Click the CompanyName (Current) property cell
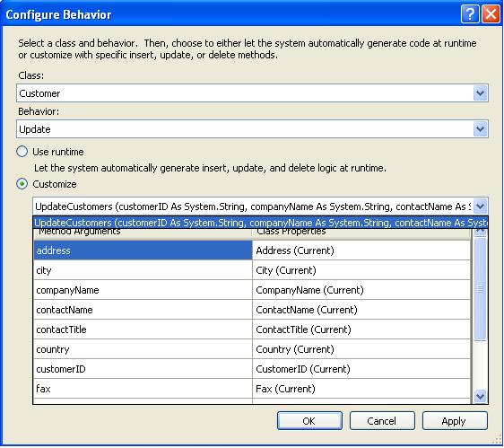The height and width of the screenshot is (448, 504). point(361,290)
